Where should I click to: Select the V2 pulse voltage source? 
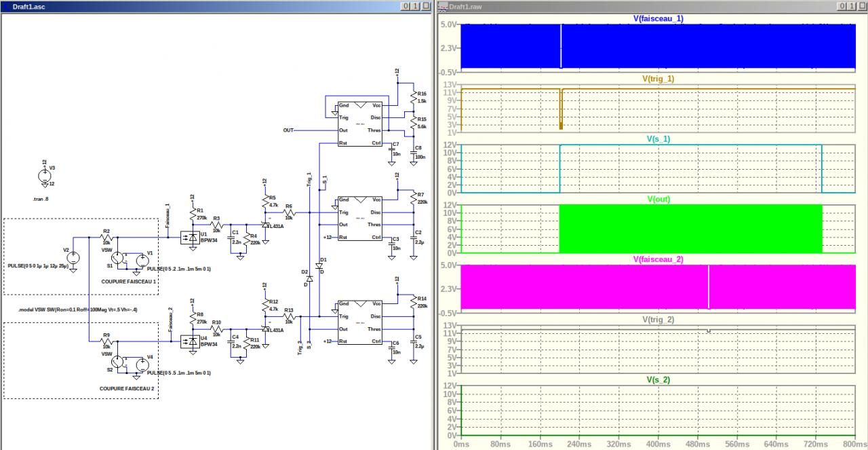pos(73,258)
